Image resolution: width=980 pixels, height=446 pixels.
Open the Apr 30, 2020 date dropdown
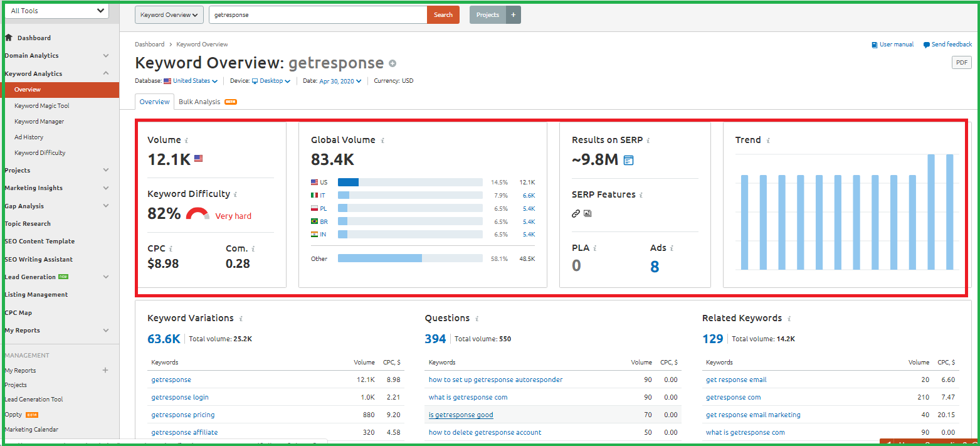pos(340,81)
